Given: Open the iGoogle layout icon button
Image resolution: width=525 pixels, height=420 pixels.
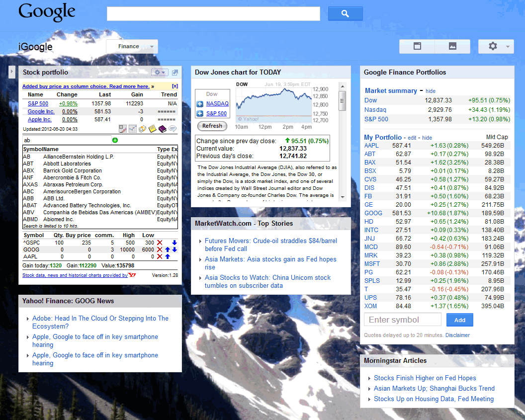Looking at the screenshot, I should point(417,46).
